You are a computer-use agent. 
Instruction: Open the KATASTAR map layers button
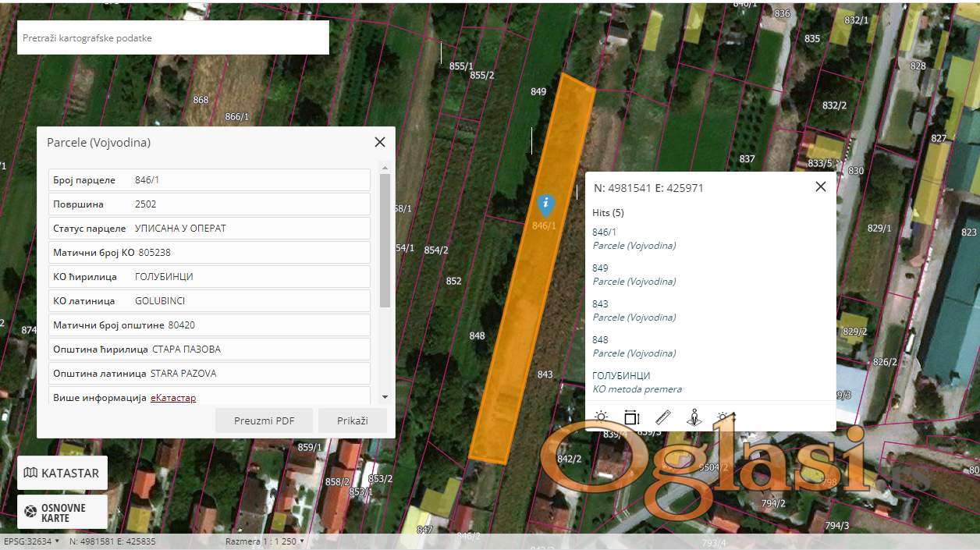point(62,473)
